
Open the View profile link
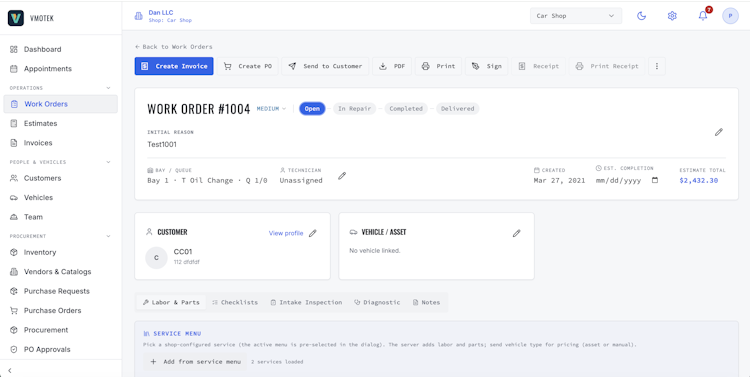(x=286, y=233)
